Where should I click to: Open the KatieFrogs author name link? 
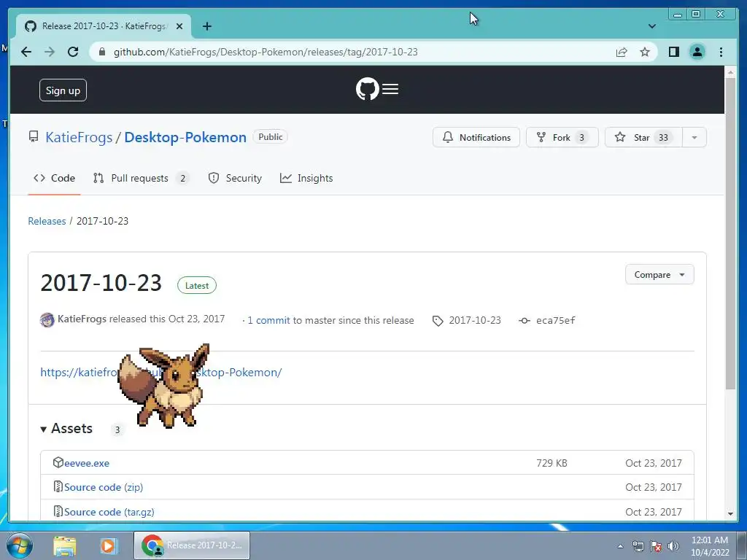[82, 319]
